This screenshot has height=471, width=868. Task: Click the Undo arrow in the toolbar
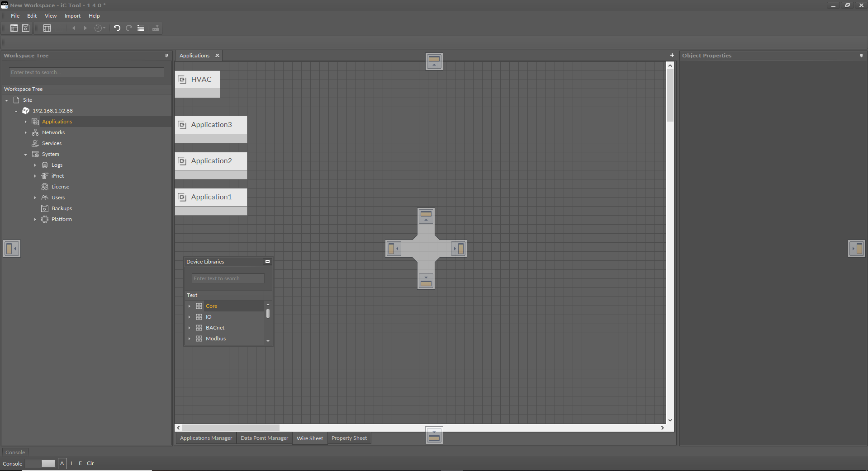[117, 28]
